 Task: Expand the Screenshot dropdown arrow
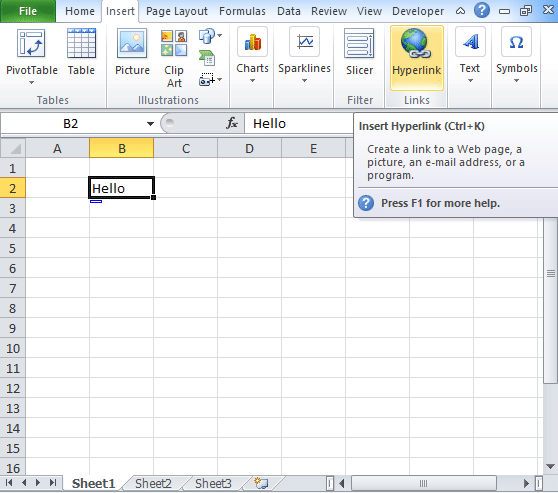220,79
